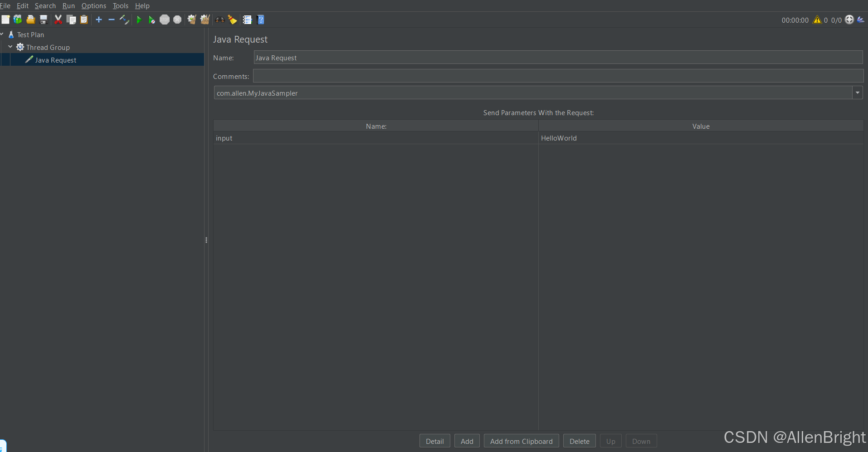Clear results with single broom icon

coord(192,19)
